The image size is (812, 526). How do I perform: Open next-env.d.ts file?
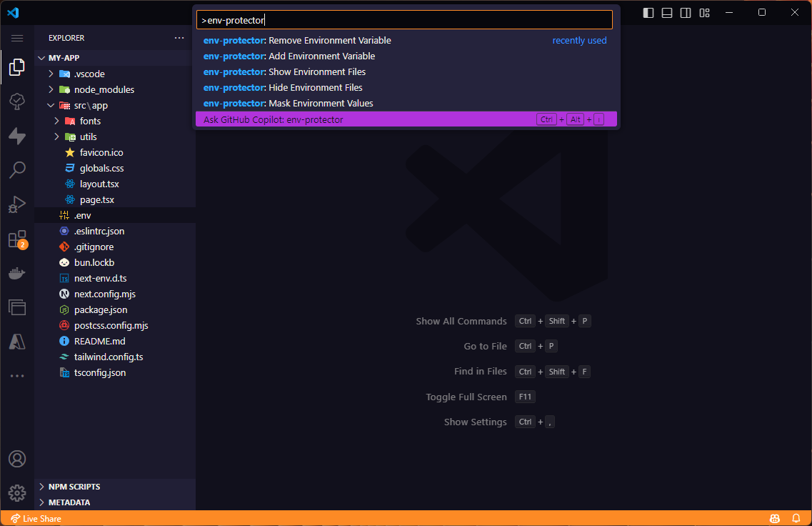pyautogui.click(x=115, y=278)
